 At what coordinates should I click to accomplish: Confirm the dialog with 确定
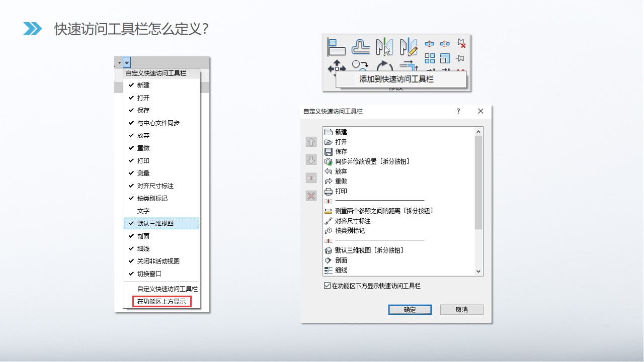click(410, 310)
